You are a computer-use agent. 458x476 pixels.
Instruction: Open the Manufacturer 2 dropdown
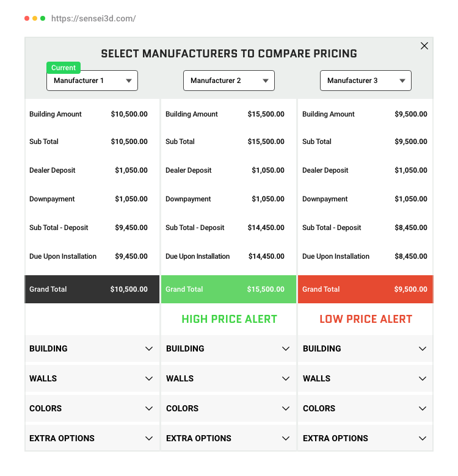point(229,81)
